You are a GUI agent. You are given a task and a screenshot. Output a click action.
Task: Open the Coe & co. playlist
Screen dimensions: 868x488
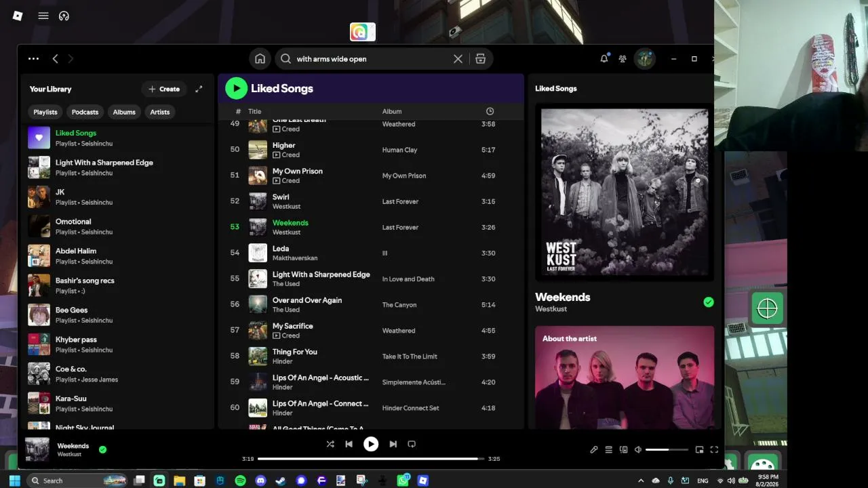pyautogui.click(x=117, y=373)
